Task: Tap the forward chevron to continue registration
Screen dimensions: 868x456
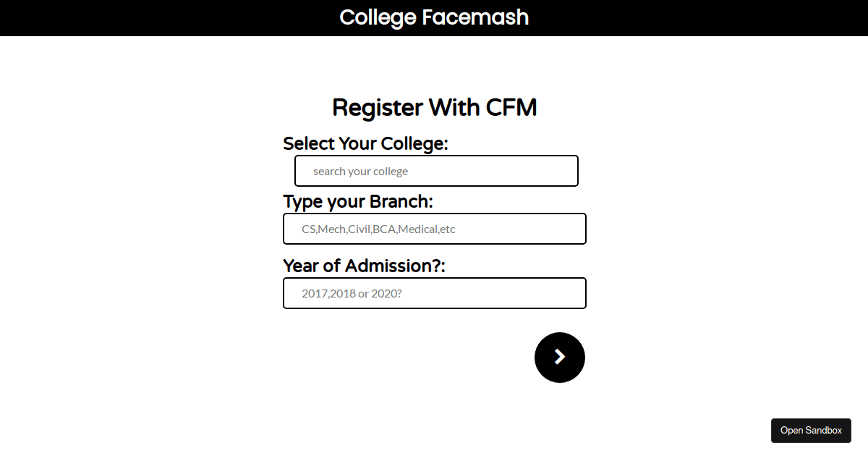Action: (560, 357)
